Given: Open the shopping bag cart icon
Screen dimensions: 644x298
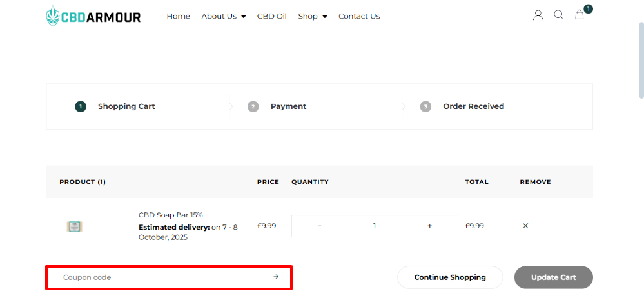Looking at the screenshot, I should (x=580, y=15).
